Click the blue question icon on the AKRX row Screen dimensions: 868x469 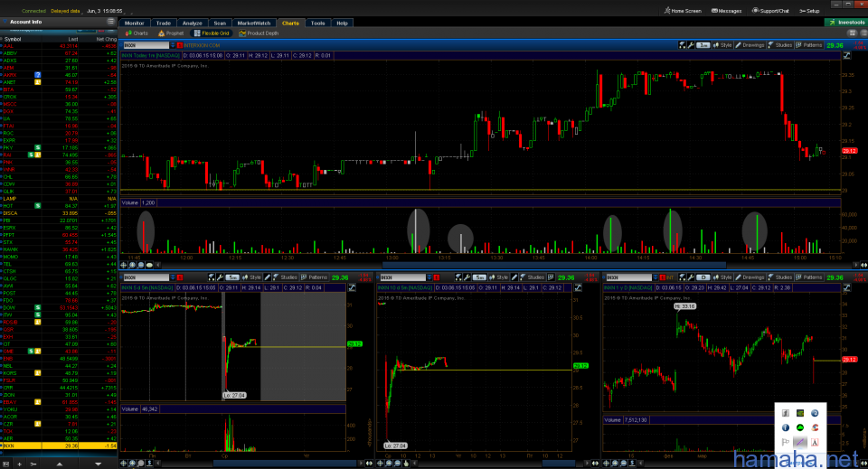(38, 75)
